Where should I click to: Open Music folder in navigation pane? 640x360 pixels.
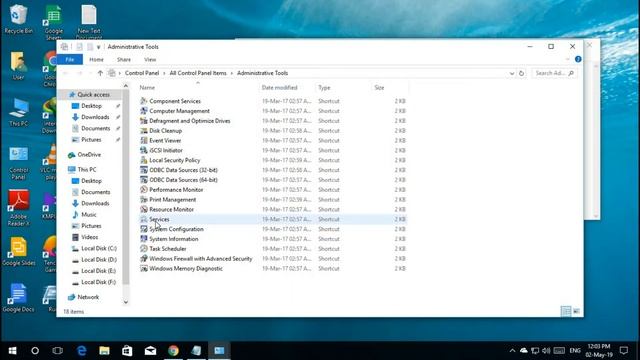point(89,214)
